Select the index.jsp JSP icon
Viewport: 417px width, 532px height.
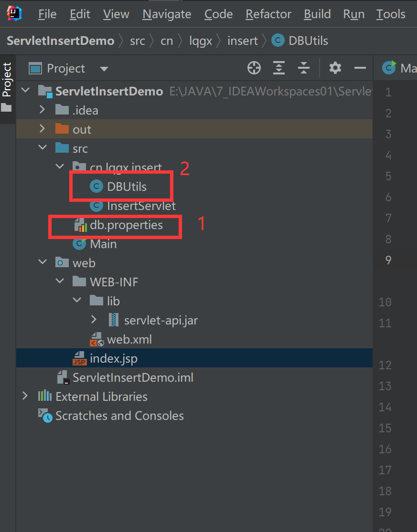[79, 358]
